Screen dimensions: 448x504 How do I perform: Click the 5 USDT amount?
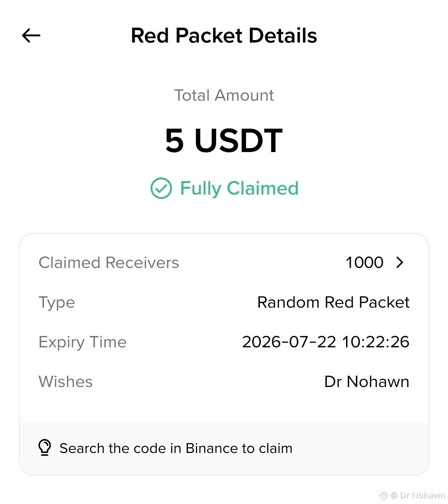[x=224, y=140]
